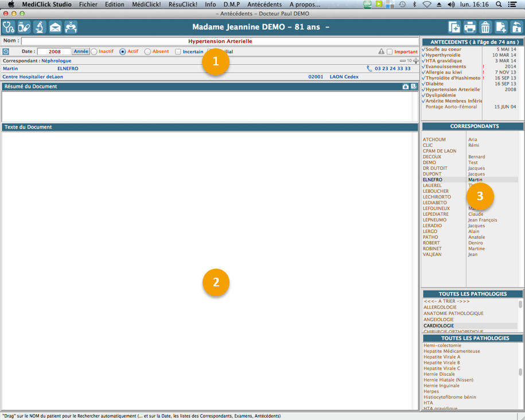Open the envelope correspondence icon
The height and width of the screenshot is (420, 525).
coord(55,27)
